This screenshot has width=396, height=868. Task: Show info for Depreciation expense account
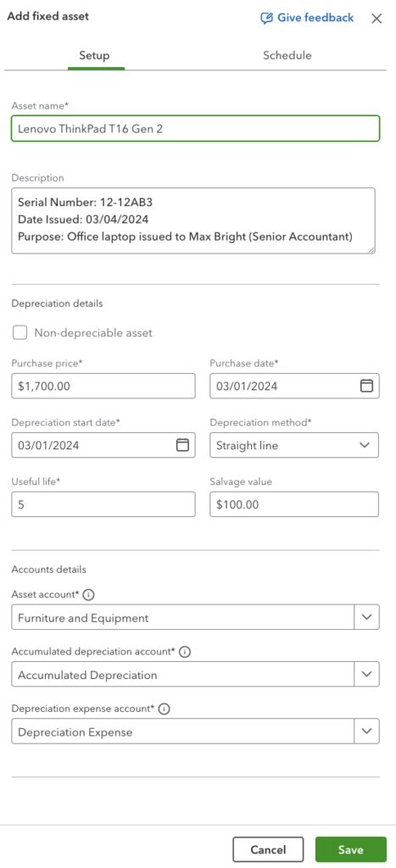pos(164,709)
